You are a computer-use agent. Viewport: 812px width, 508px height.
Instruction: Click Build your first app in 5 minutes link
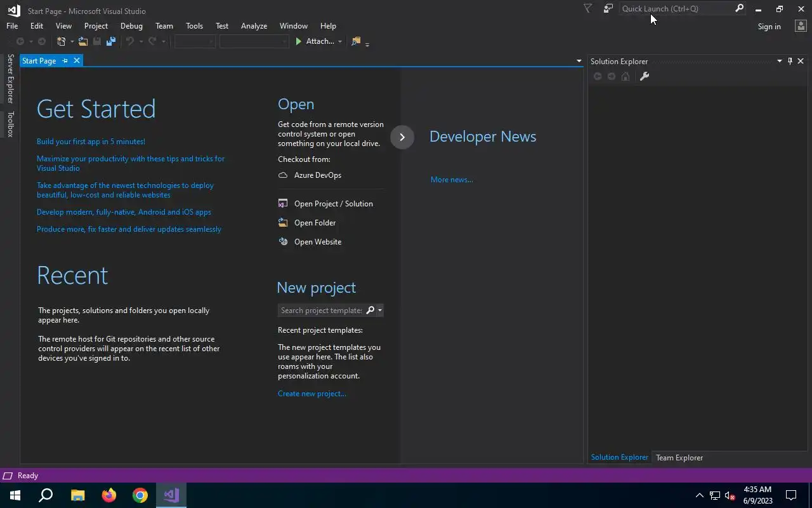click(91, 142)
